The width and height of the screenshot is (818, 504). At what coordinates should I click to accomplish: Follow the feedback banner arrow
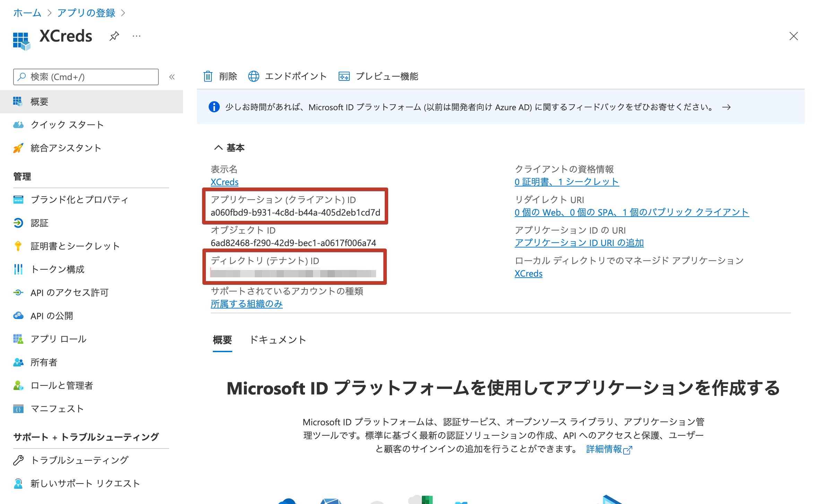[726, 107]
